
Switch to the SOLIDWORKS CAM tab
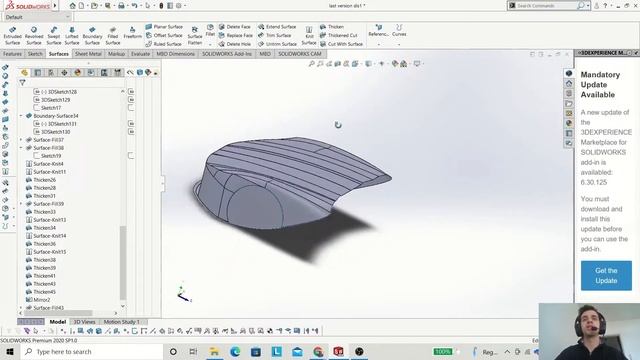click(300, 54)
